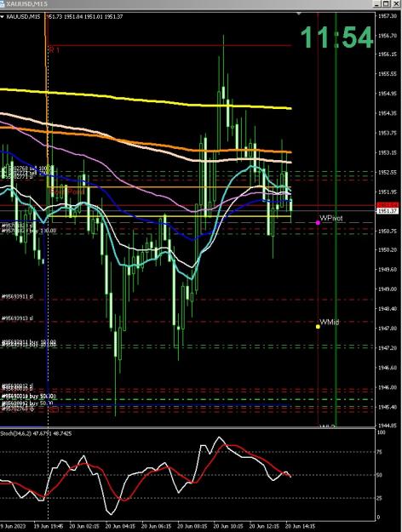This screenshot has width=402, height=532.
Task: Maximize the XAUUSD,M15 chart window
Action: 386,3
